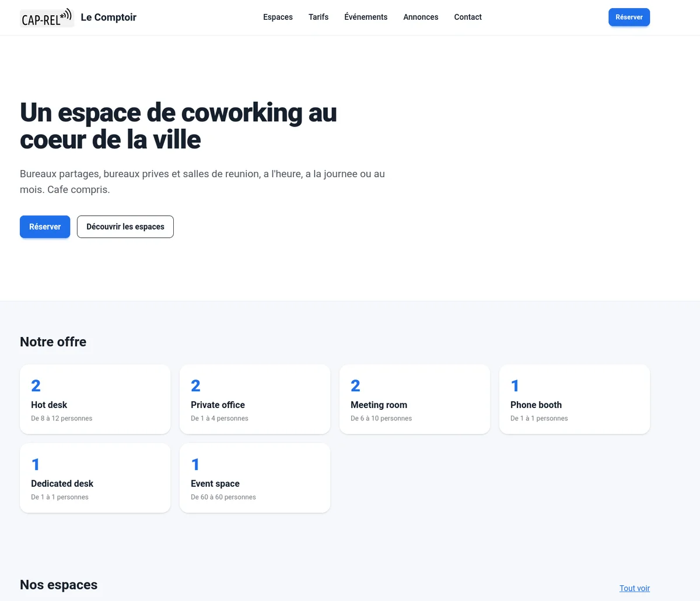Click the 'Bureaux partages' description paragraph
Screen dimensions: 700x601
click(202, 181)
